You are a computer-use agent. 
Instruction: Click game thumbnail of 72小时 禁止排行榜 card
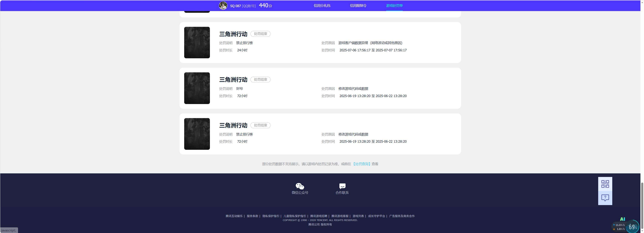[197, 134]
